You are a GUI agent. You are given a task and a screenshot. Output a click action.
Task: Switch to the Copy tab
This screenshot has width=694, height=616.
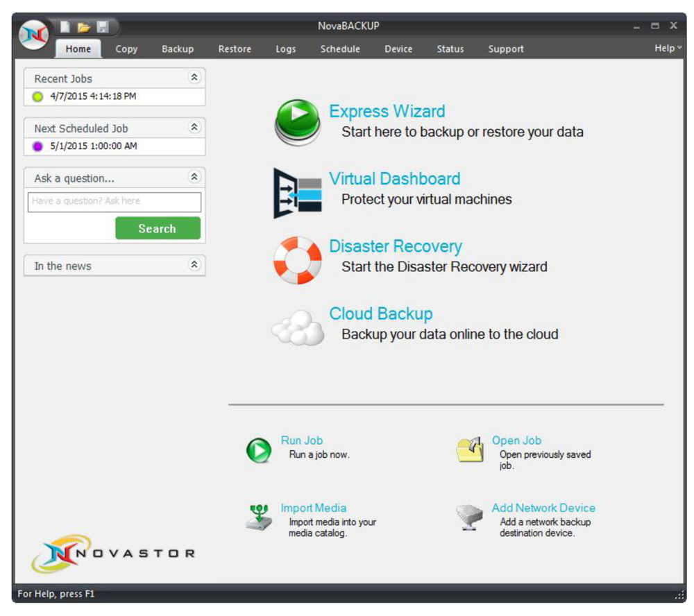[x=126, y=49]
